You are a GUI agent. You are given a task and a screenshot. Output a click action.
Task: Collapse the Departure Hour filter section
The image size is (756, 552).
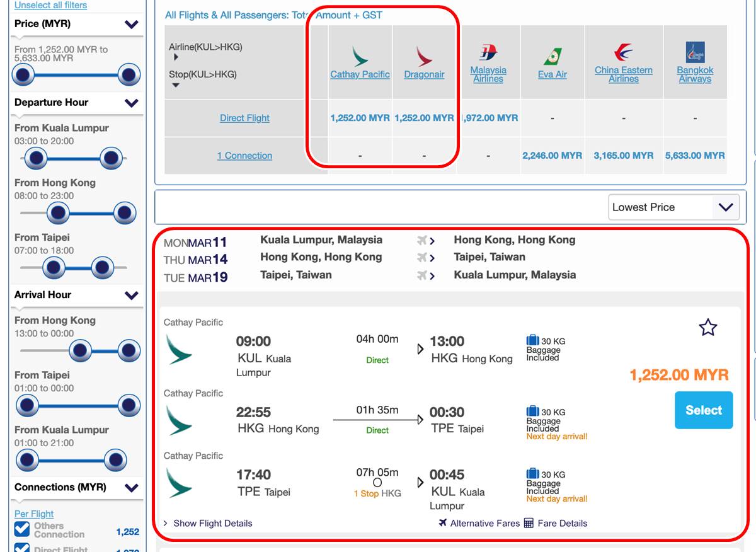pos(132,103)
